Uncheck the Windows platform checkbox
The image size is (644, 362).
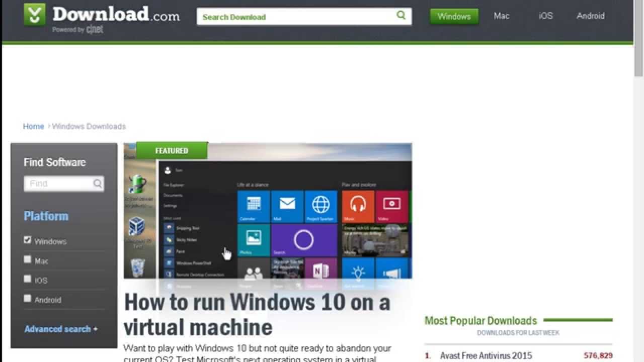click(x=28, y=240)
